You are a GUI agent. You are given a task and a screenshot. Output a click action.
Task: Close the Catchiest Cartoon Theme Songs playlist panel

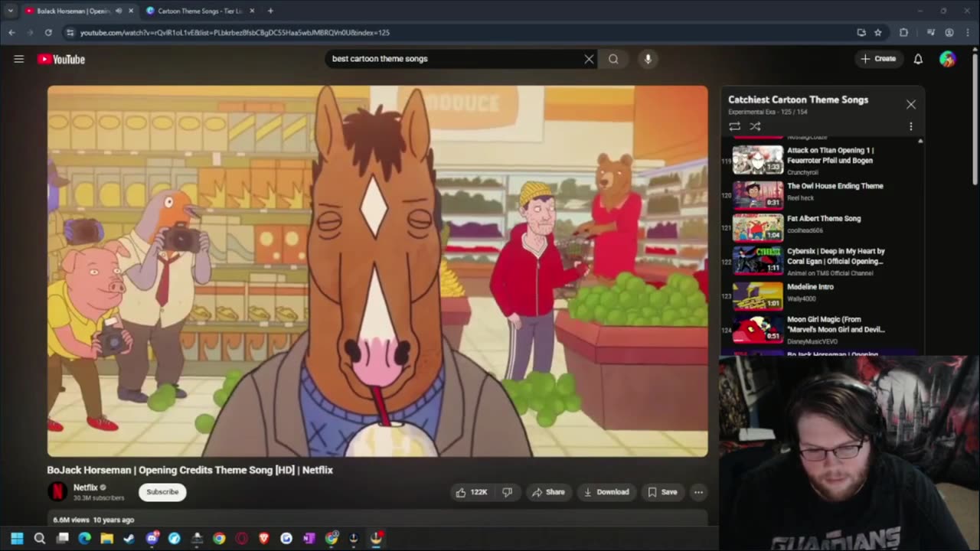tap(911, 104)
